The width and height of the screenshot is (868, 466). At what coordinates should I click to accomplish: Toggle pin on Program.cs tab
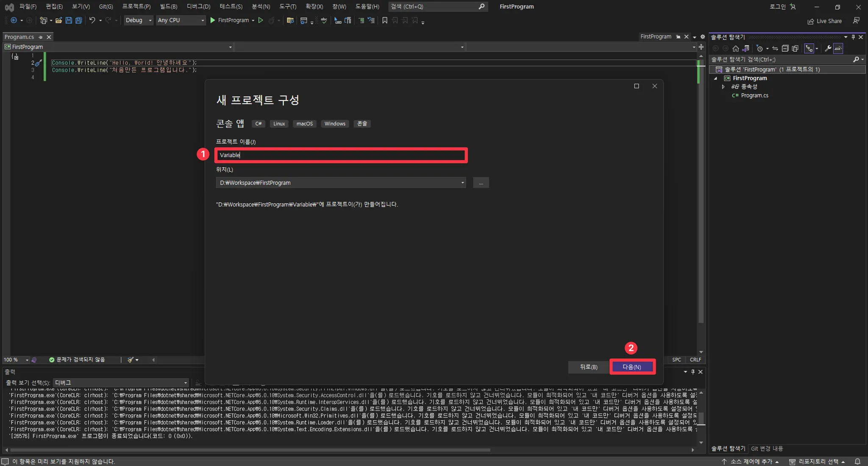[41, 37]
